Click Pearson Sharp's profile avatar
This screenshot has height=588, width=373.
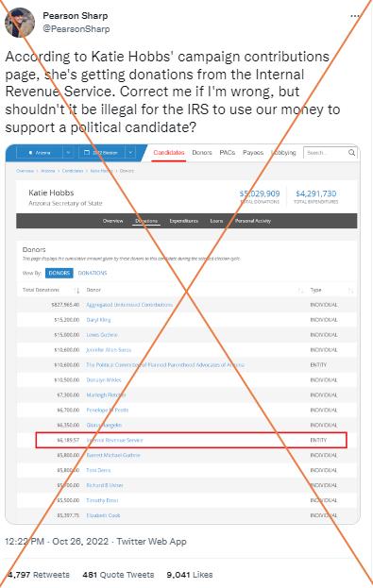[20, 23]
